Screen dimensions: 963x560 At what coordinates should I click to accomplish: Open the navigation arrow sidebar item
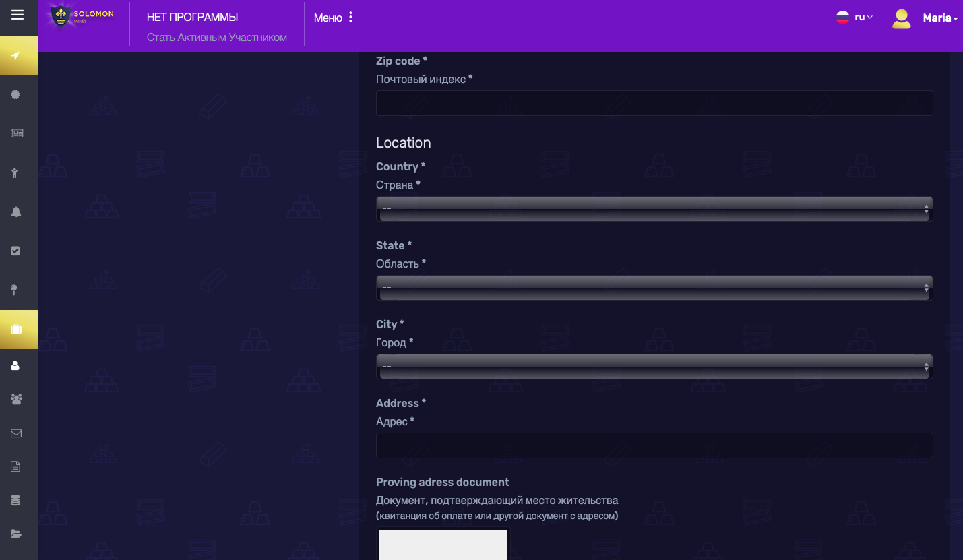[x=16, y=55]
